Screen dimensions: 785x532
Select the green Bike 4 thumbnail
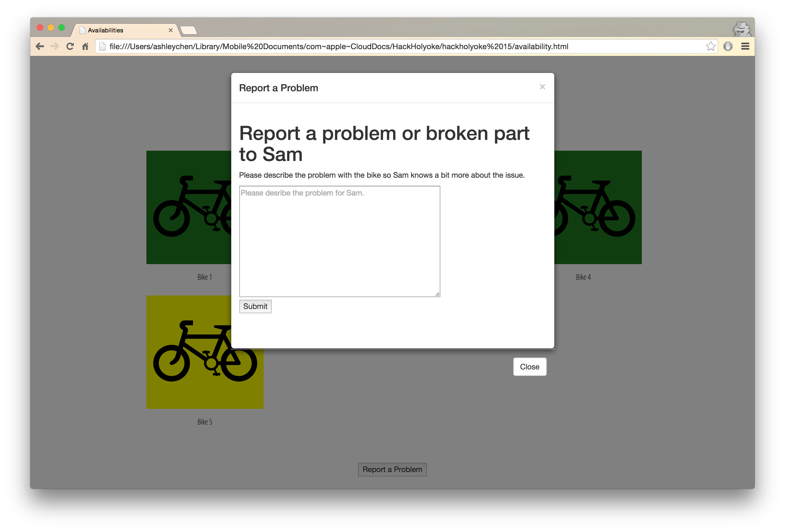click(598, 207)
